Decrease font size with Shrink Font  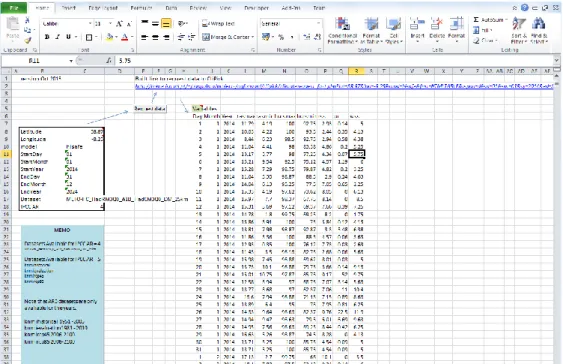tap(129, 24)
